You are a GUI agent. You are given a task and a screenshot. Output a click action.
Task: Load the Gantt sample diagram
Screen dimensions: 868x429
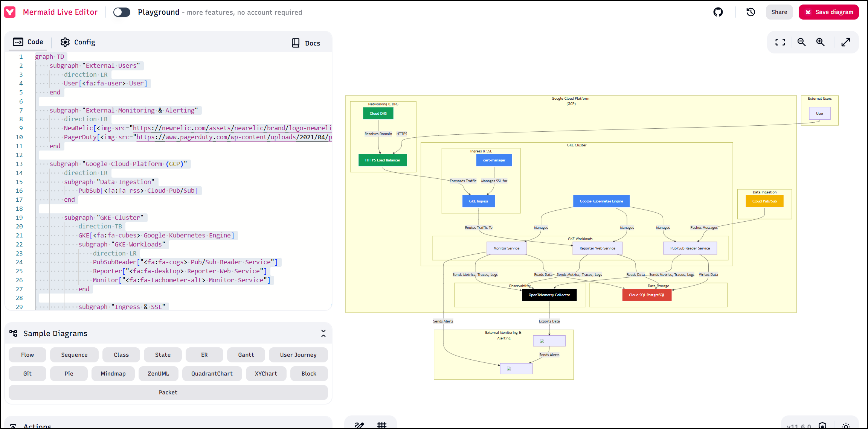point(246,355)
